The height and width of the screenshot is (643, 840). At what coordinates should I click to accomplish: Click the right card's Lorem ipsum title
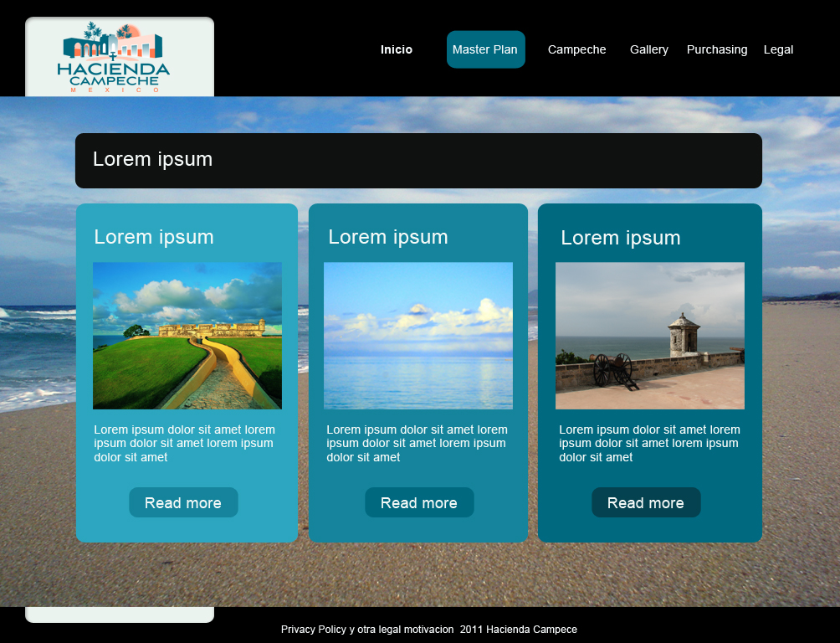click(621, 238)
